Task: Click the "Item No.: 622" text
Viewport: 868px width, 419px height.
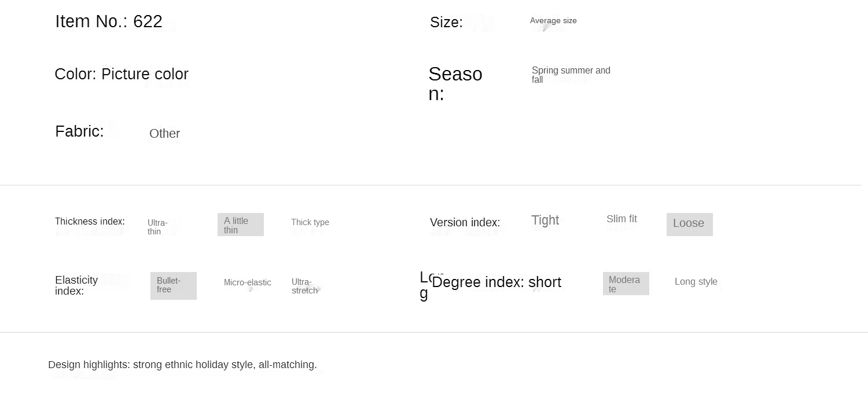Action: [109, 21]
